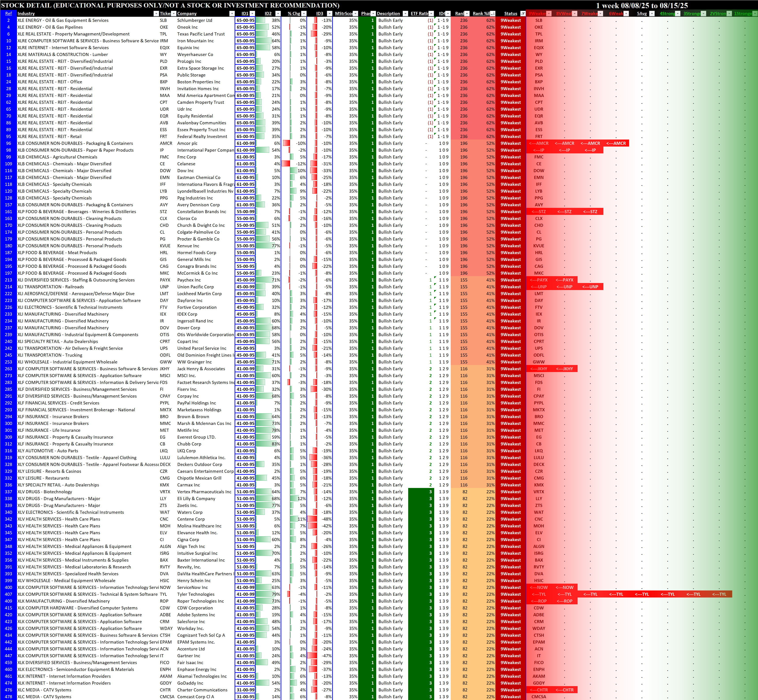Select the STOCK DETAIL title cell
Image resolution: width=758 pixels, height=700 pixels.
click(170, 5)
